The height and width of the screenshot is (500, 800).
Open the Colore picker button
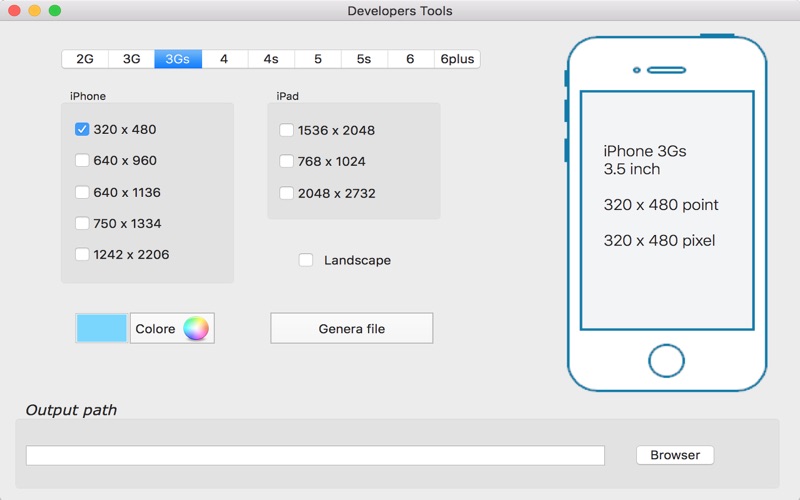click(172, 328)
